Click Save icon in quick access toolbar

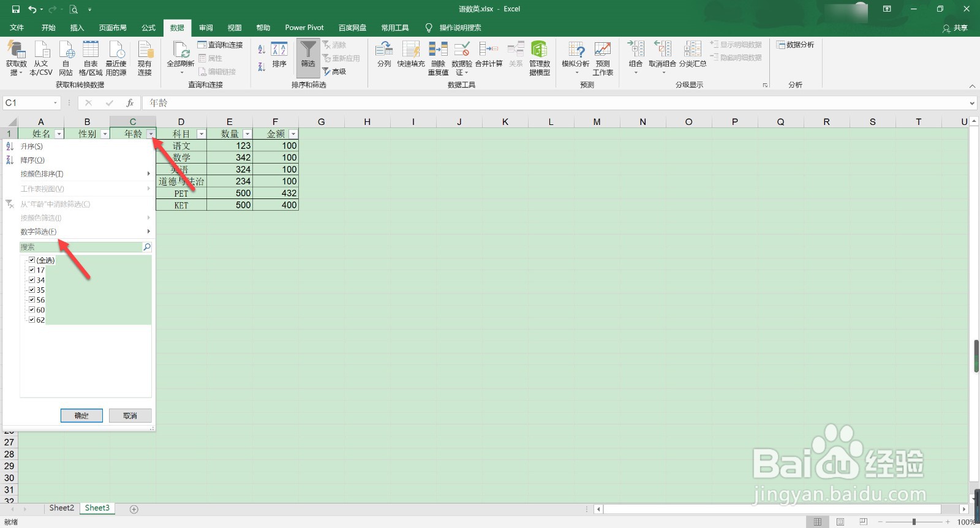16,9
